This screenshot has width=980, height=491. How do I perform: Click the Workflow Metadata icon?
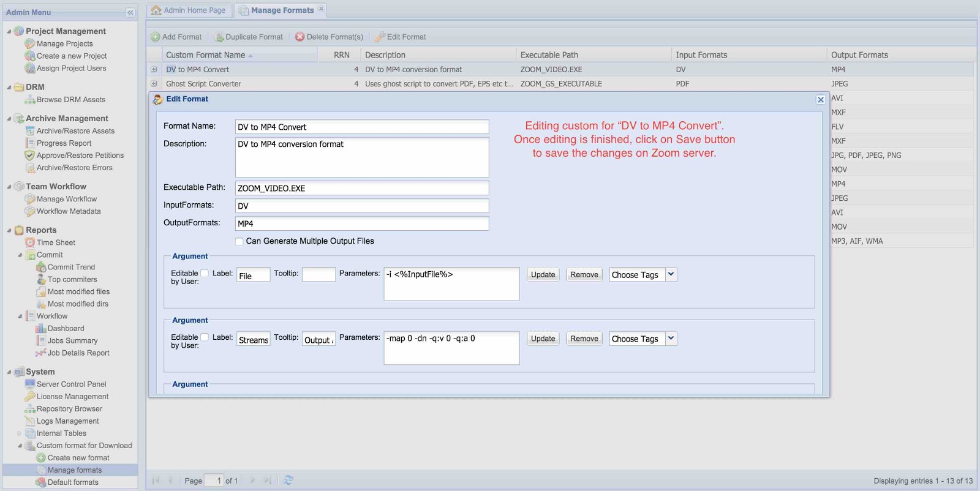pos(29,211)
